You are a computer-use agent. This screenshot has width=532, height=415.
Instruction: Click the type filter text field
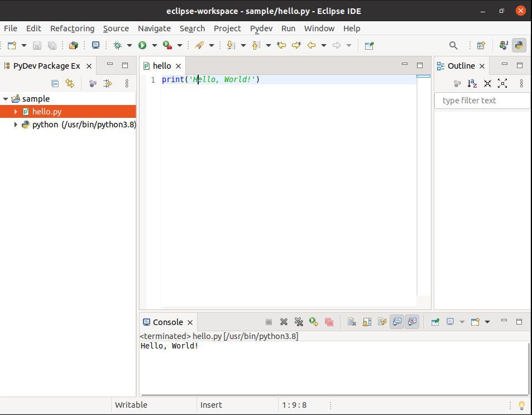[x=482, y=101]
